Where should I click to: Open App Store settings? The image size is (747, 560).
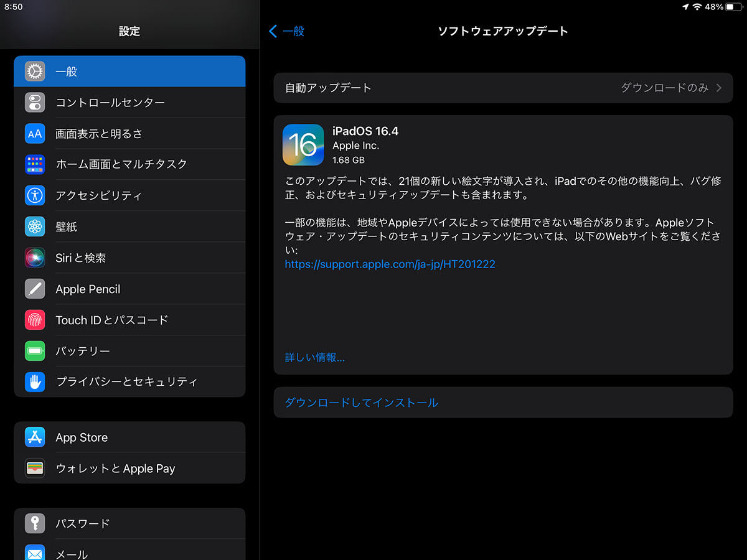[x=129, y=437]
